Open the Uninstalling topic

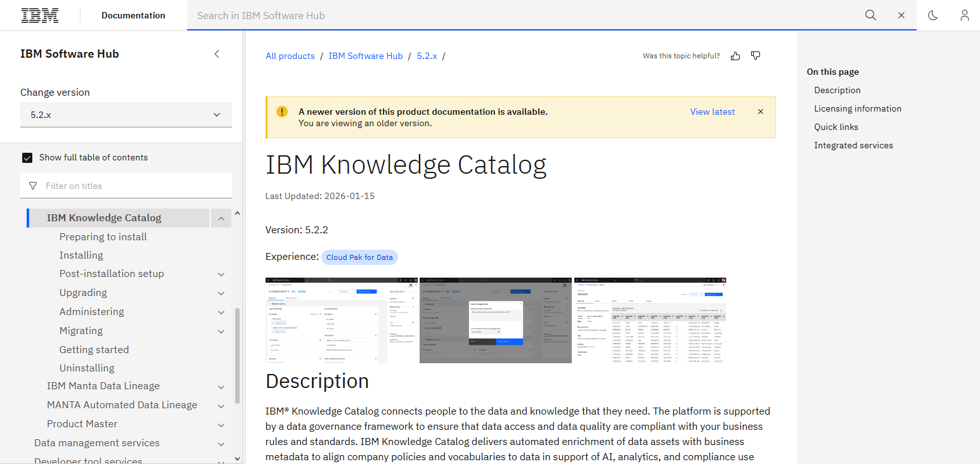[x=87, y=368]
